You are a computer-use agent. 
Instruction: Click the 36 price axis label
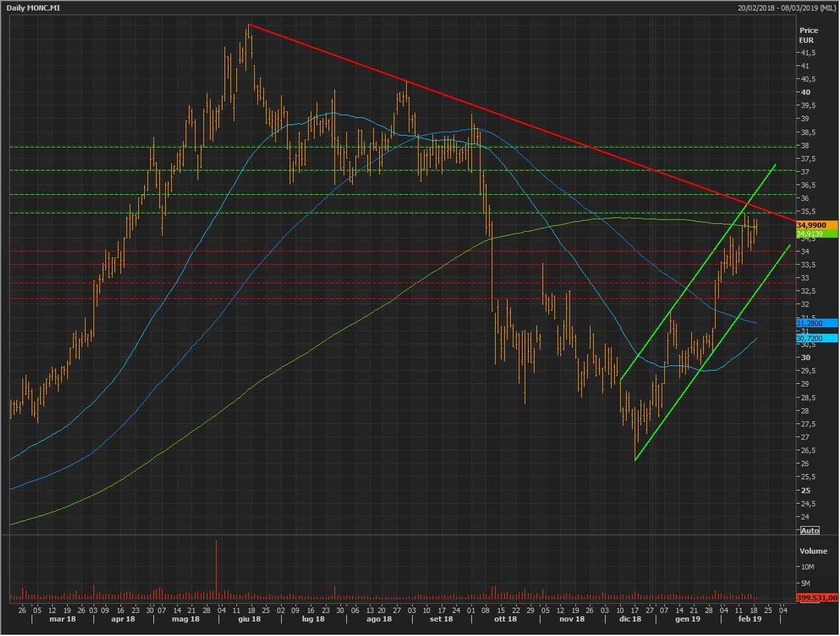click(x=804, y=198)
